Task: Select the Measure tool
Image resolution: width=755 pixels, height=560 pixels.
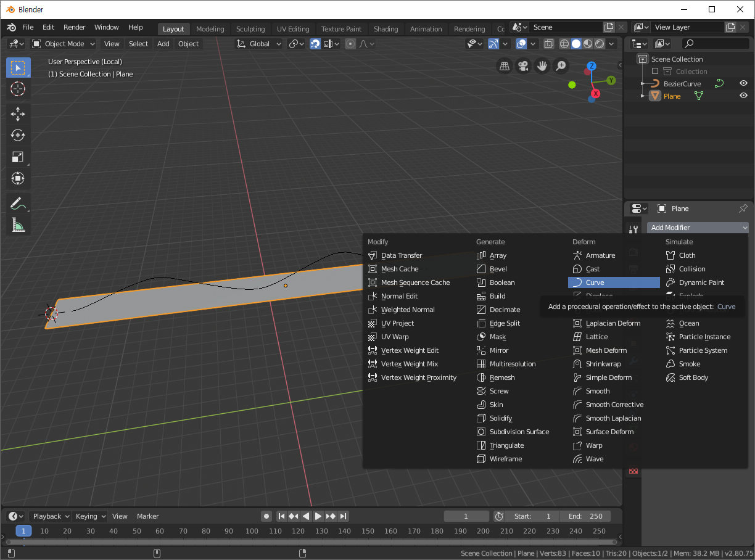Action: click(18, 225)
